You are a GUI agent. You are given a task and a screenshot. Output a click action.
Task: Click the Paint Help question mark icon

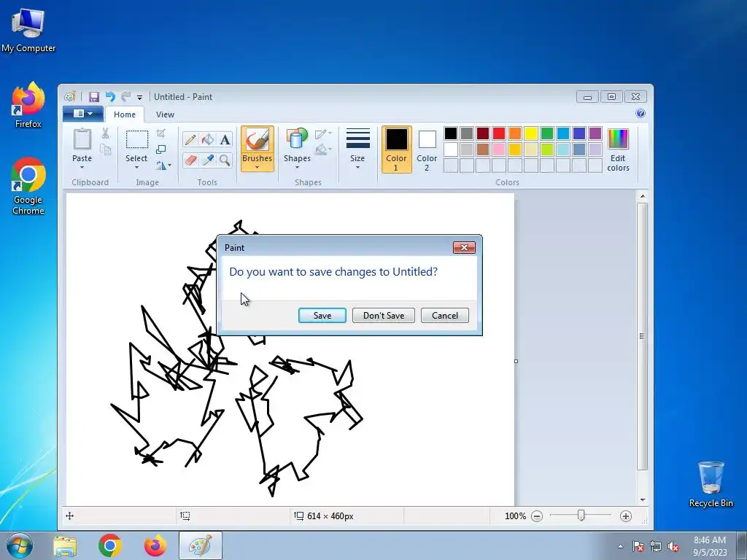(x=640, y=113)
